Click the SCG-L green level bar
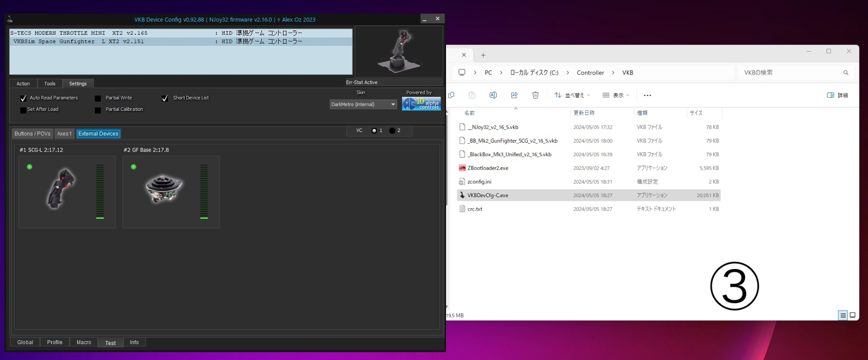 100,191
